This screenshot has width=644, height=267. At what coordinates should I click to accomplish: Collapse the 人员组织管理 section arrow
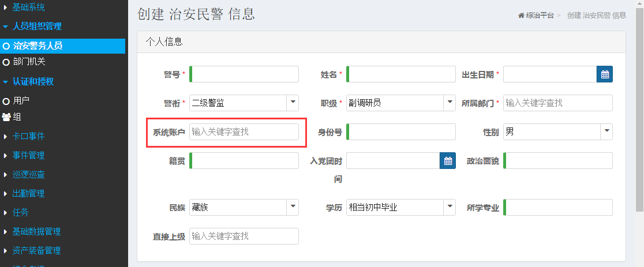click(x=5, y=27)
